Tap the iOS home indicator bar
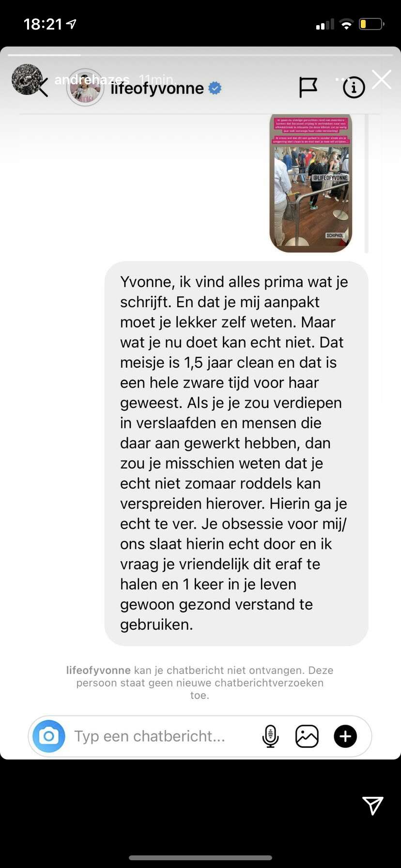401x868 pixels. [200, 858]
